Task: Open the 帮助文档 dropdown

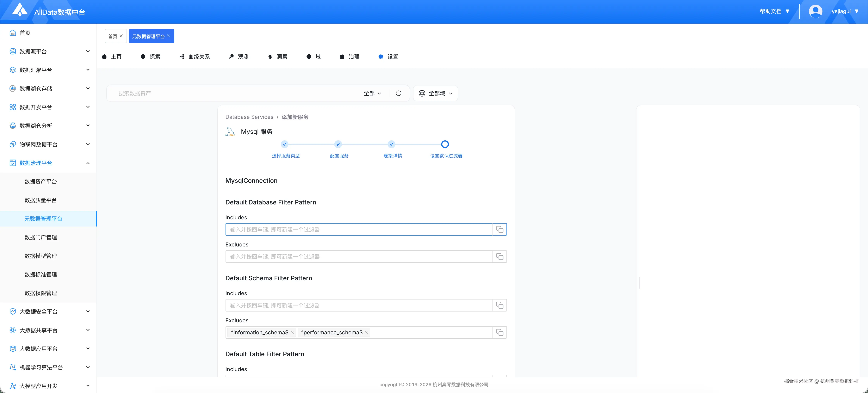Action: (775, 11)
